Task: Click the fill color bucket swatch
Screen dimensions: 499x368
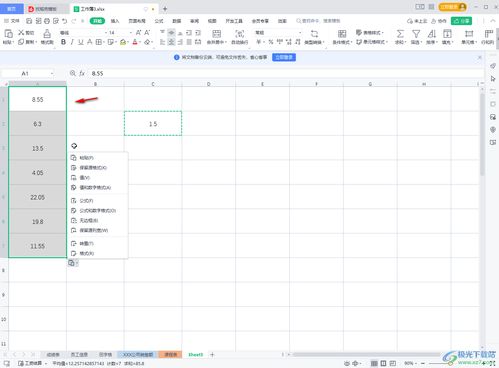Action: point(123,42)
